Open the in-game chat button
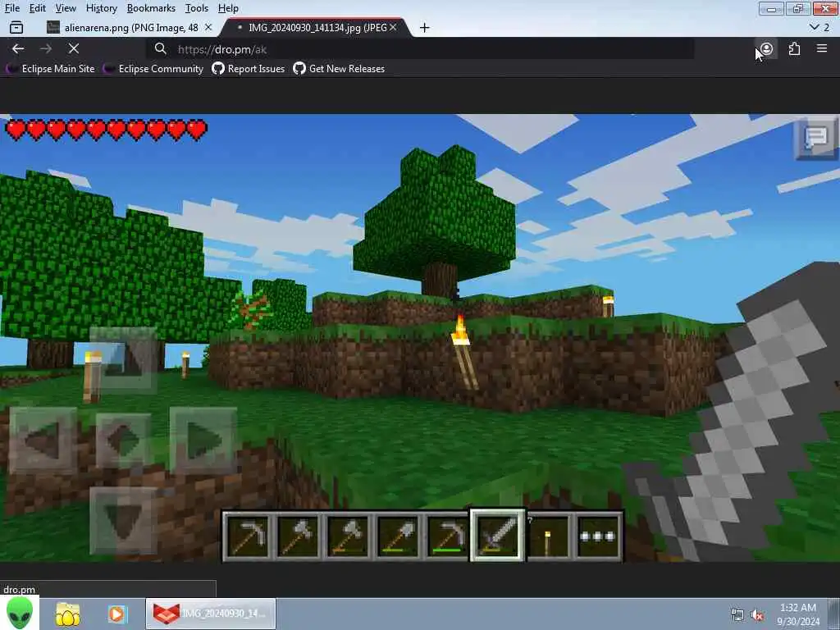The image size is (840, 630). click(816, 138)
